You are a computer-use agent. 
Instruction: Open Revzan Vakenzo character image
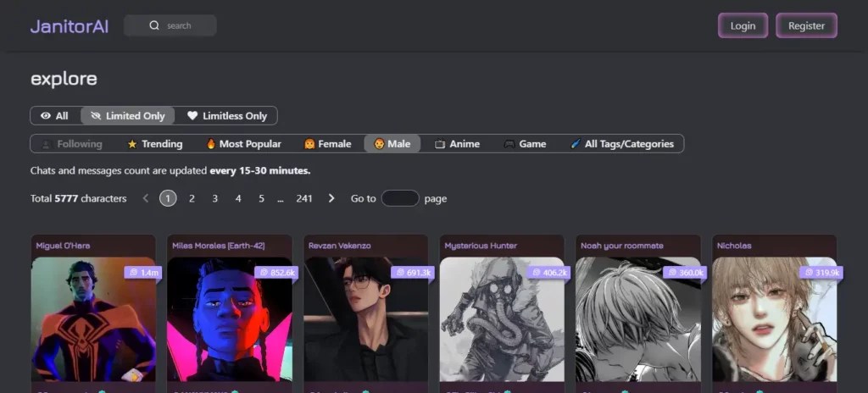click(366, 319)
